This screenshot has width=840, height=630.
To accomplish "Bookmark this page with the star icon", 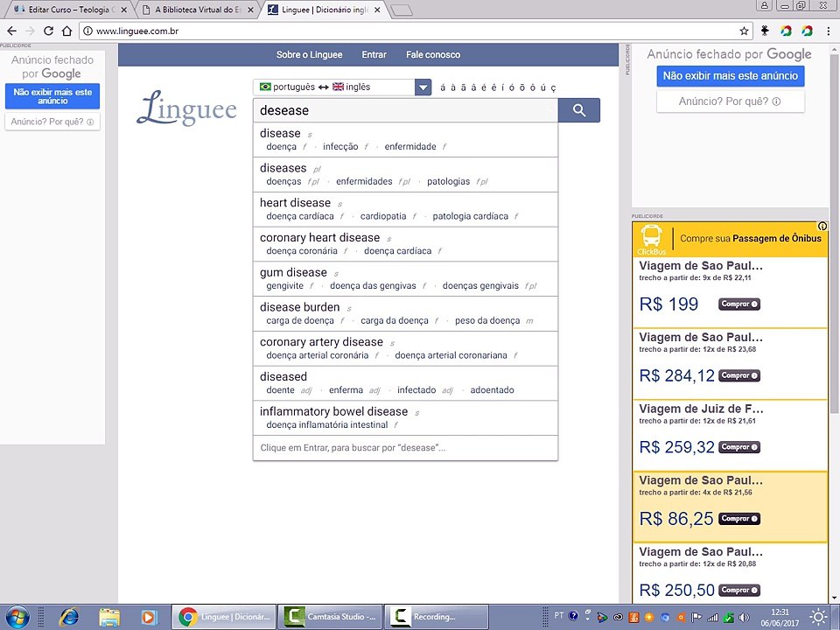I will click(744, 31).
